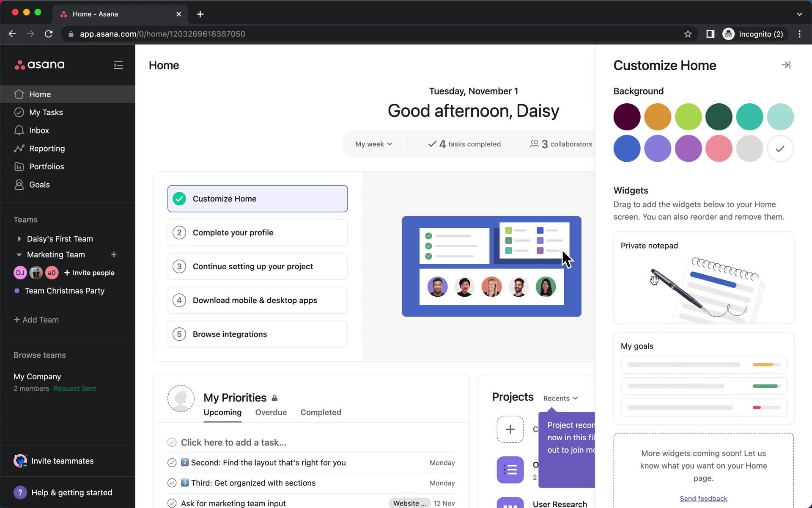Screen dimensions: 812x508
Task: Select the light gray background color
Action: point(749,149)
